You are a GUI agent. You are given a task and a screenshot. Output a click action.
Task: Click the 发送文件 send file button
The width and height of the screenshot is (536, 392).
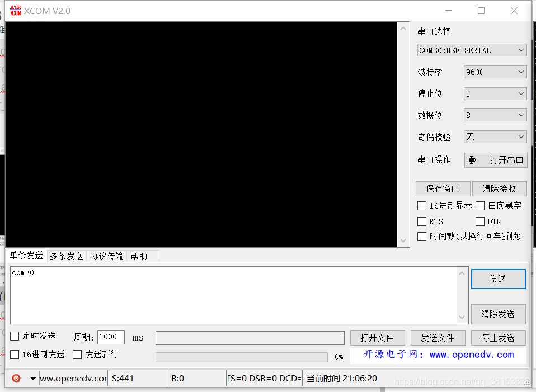coord(438,338)
